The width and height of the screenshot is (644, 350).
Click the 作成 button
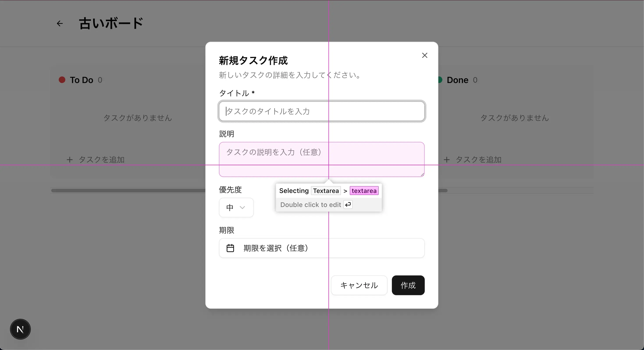coord(408,285)
